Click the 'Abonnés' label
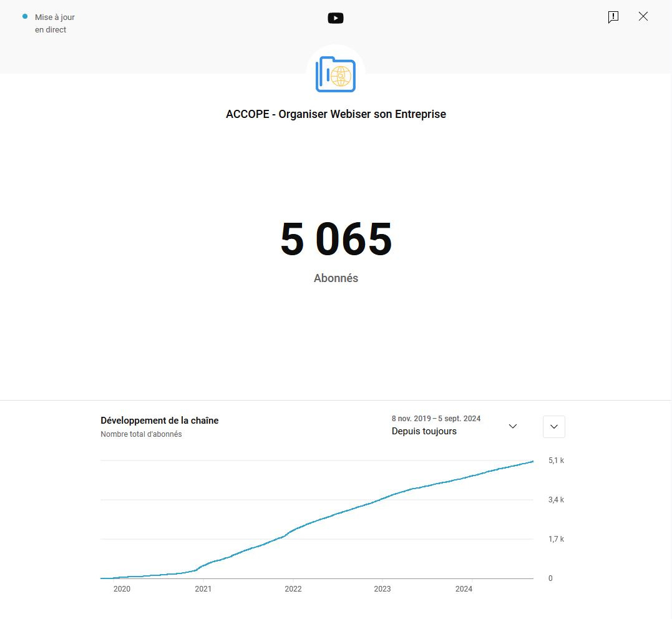Viewport: 672px width, 619px height. pyautogui.click(x=336, y=278)
